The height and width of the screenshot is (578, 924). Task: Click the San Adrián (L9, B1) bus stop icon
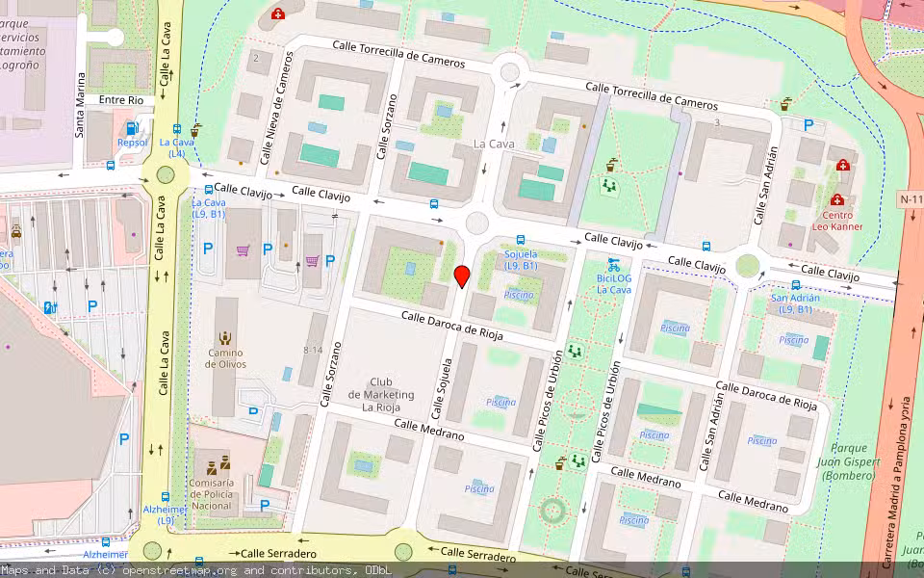796,285
